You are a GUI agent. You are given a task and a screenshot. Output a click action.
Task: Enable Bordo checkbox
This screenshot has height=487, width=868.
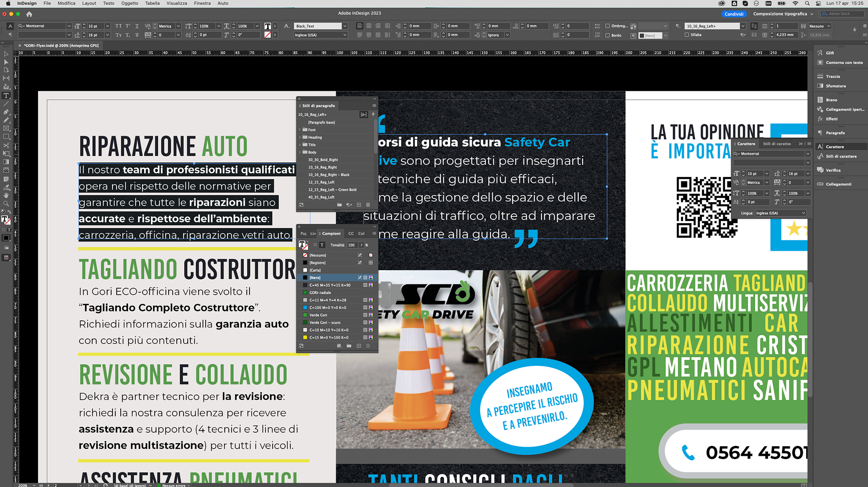[608, 35]
